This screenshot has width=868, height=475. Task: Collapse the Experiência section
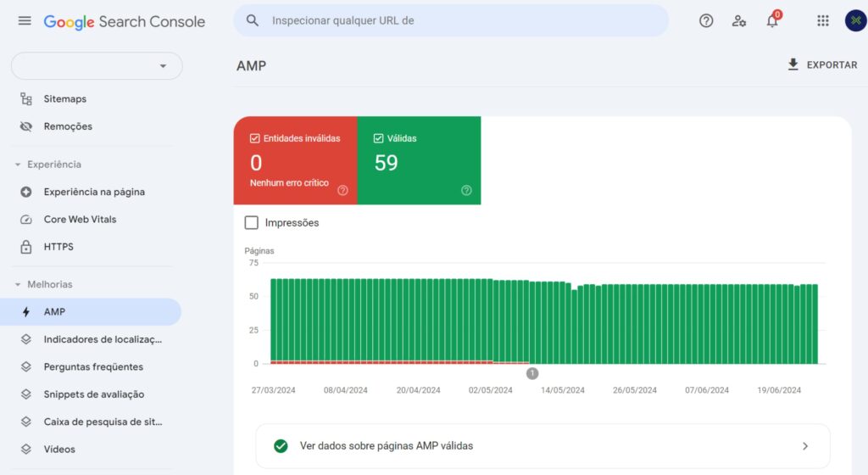pyautogui.click(x=18, y=165)
